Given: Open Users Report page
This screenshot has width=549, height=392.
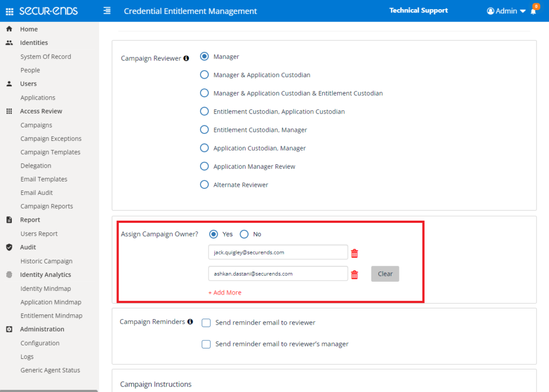Looking at the screenshot, I should (x=39, y=233).
